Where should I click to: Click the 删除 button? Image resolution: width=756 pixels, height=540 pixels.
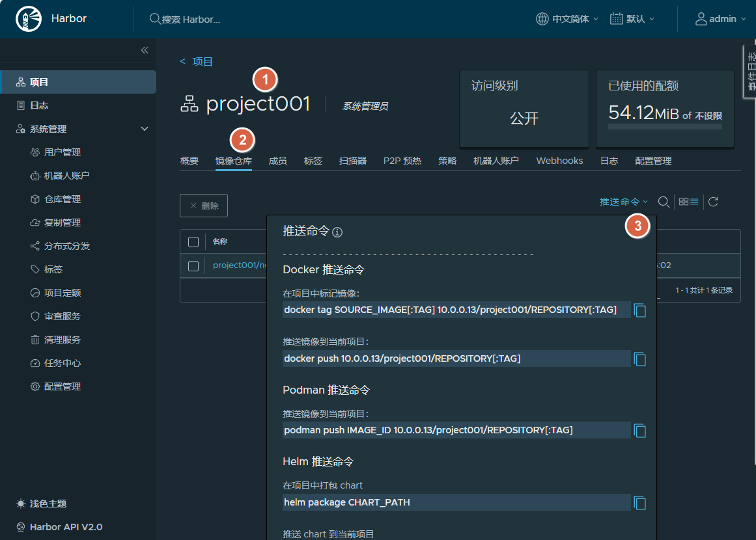[204, 206]
